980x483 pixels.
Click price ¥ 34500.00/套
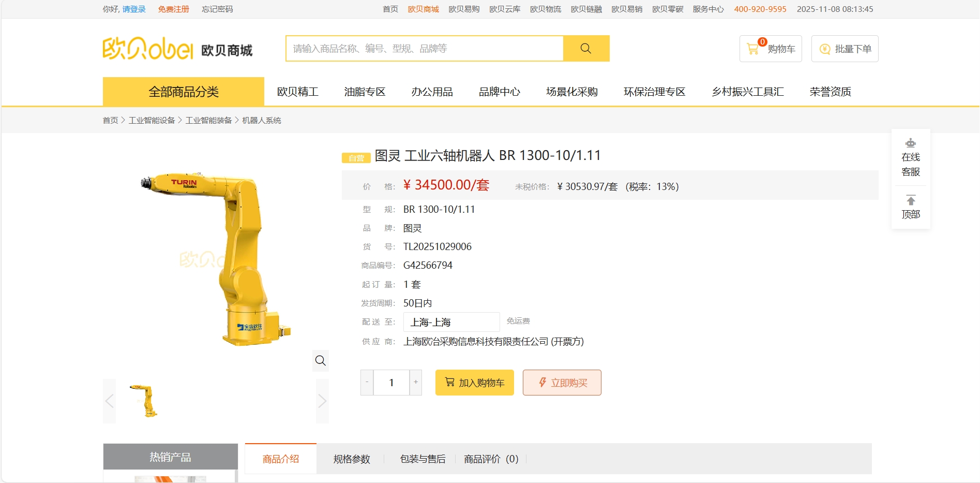[x=446, y=185]
